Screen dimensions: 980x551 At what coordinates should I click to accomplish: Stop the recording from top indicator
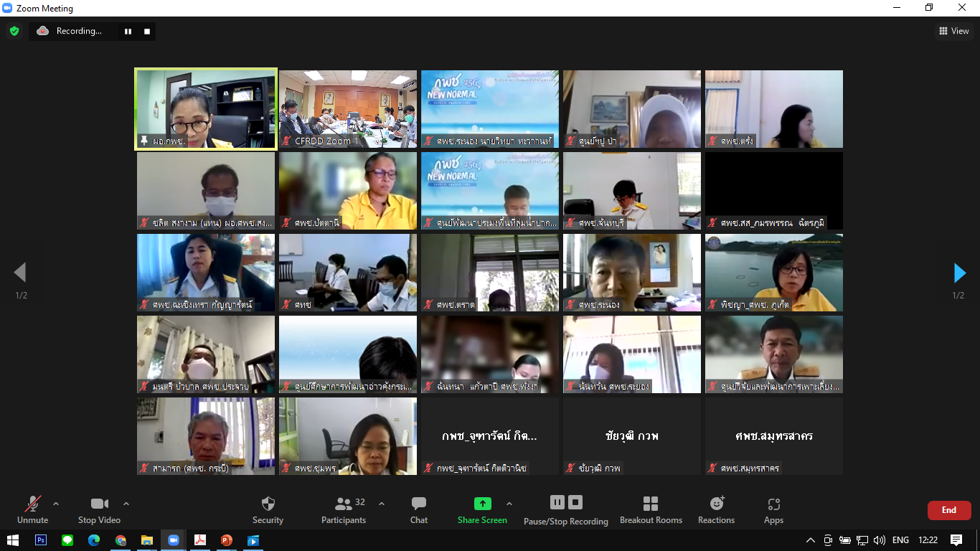(147, 31)
